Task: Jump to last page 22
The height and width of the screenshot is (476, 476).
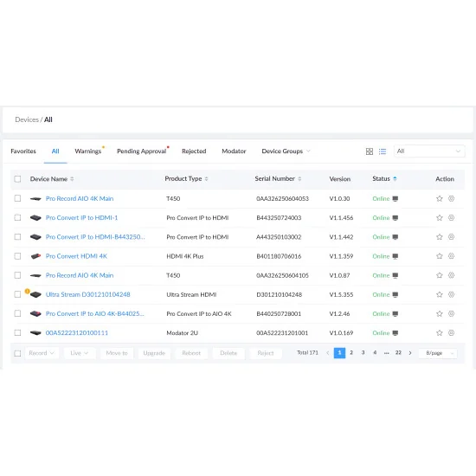Action: 398,353
